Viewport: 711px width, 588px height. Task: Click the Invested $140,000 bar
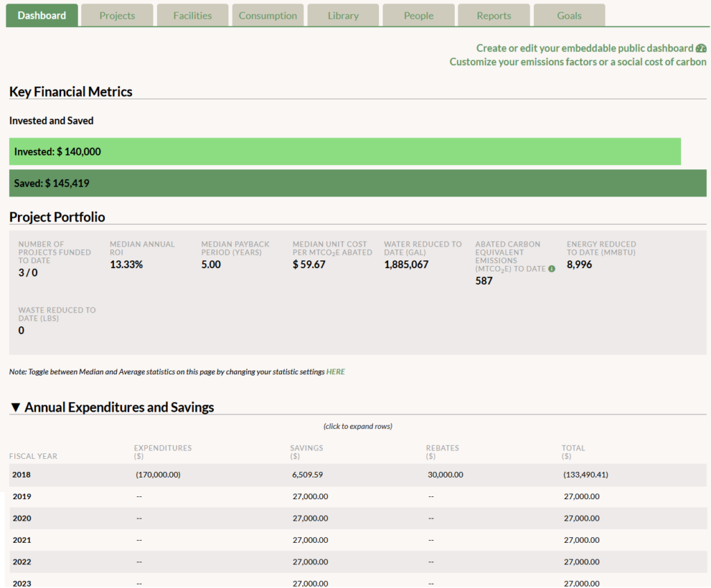click(345, 151)
